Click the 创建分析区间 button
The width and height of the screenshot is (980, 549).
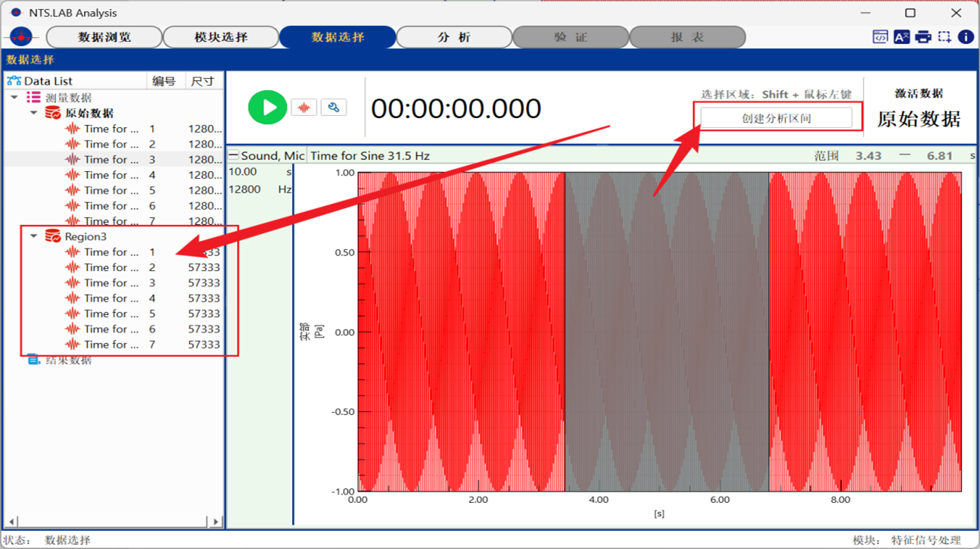click(776, 118)
